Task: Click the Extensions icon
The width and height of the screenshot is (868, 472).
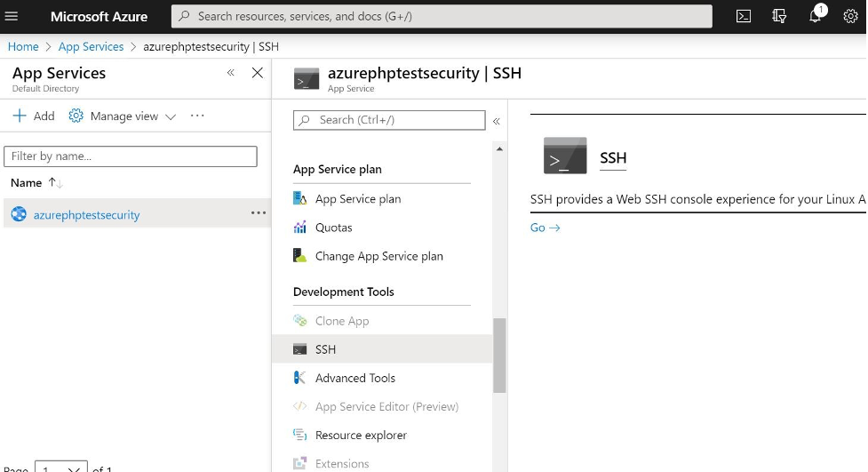Action: [299, 463]
